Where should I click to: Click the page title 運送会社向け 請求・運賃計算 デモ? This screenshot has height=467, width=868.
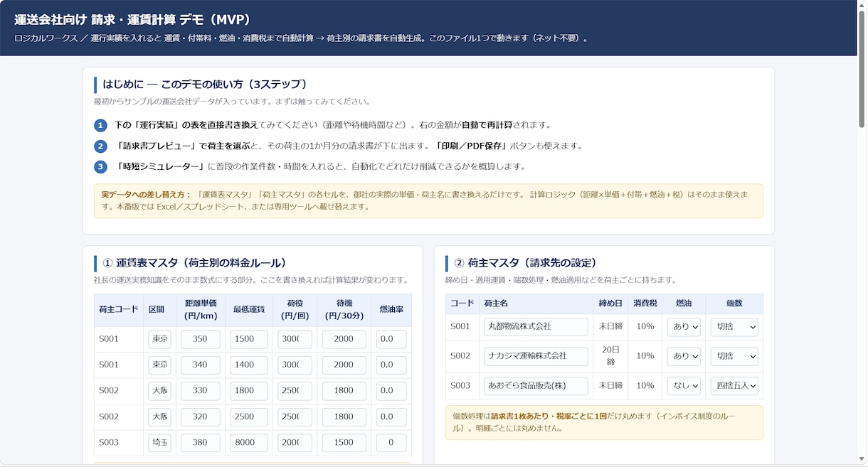point(132,20)
